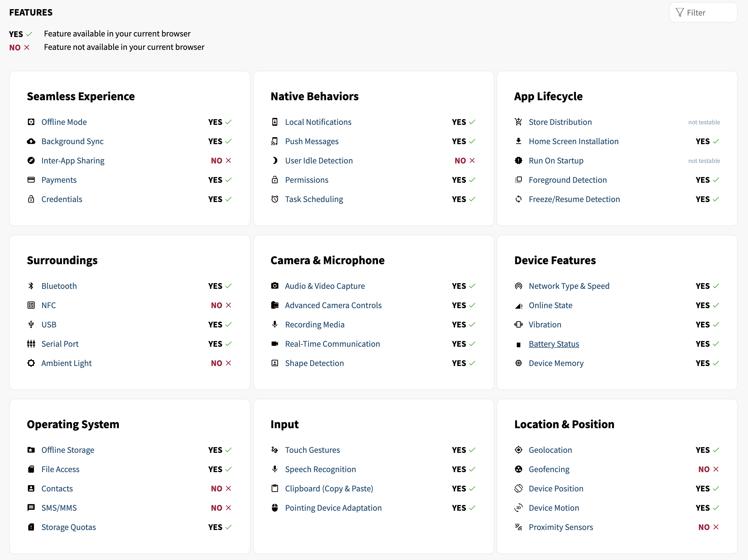The height and width of the screenshot is (560, 748).
Task: Click the Geolocation crosshair icon
Action: [x=519, y=450]
